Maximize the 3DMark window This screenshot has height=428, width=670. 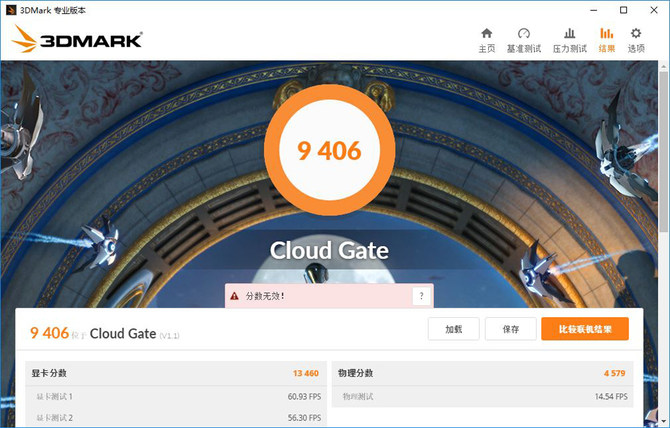coord(623,10)
